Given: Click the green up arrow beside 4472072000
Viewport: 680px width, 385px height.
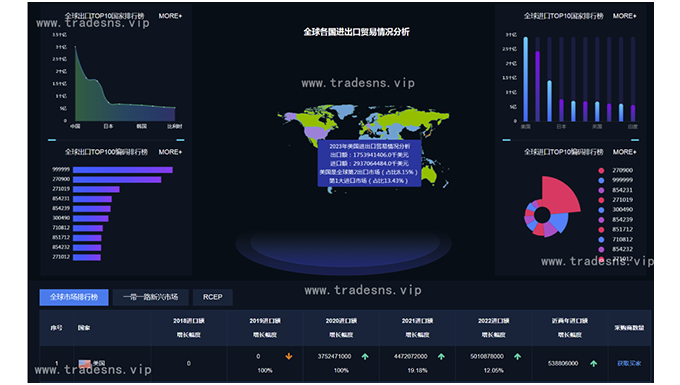Looking at the screenshot, I should (x=441, y=356).
